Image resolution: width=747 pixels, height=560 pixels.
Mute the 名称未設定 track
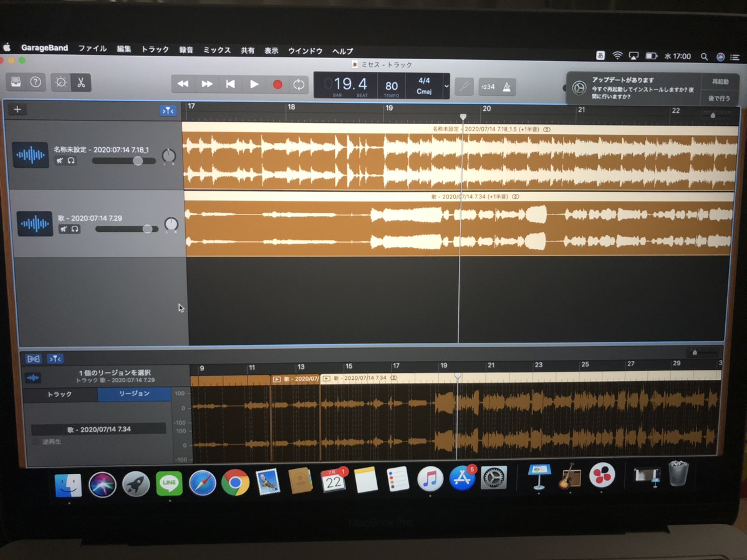(60, 161)
